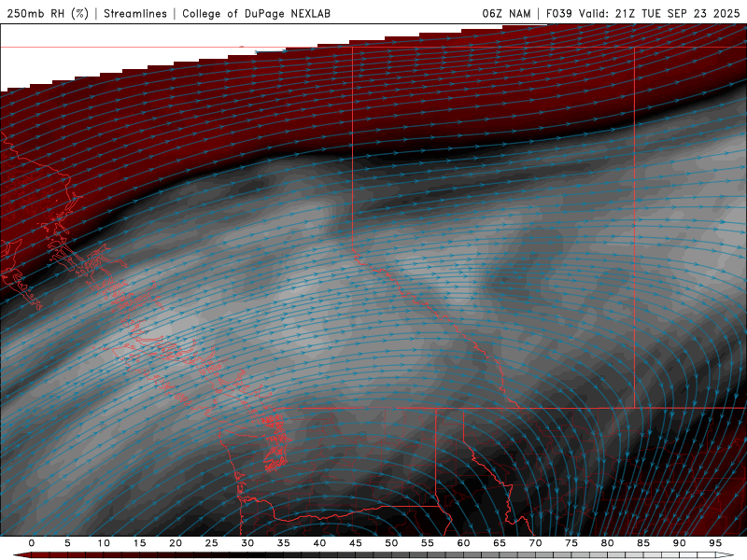Screen dimensions: 747x560
Task: Click the colorbar label '65'
Action: [499, 543]
